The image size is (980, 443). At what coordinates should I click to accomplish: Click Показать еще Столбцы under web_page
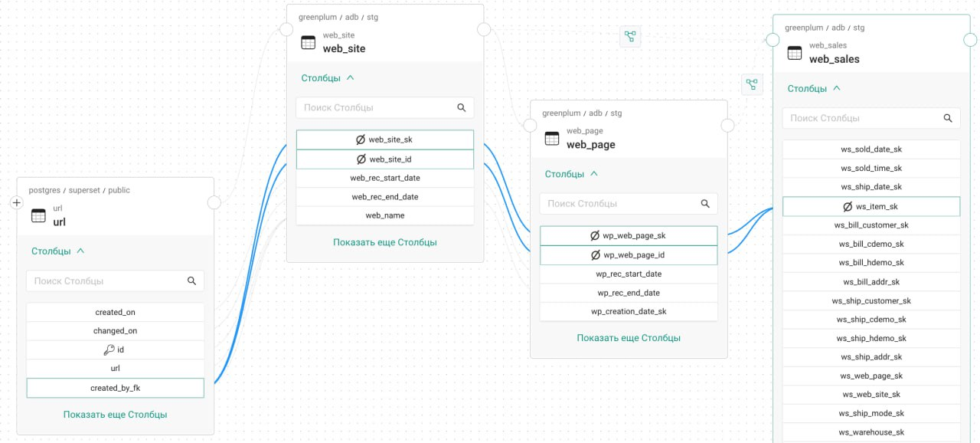pos(629,338)
